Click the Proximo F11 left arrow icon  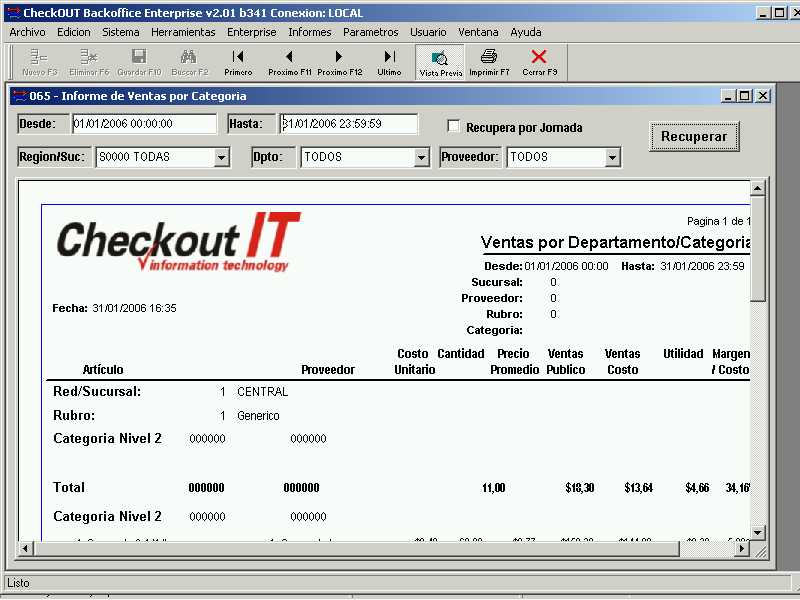pos(289,56)
